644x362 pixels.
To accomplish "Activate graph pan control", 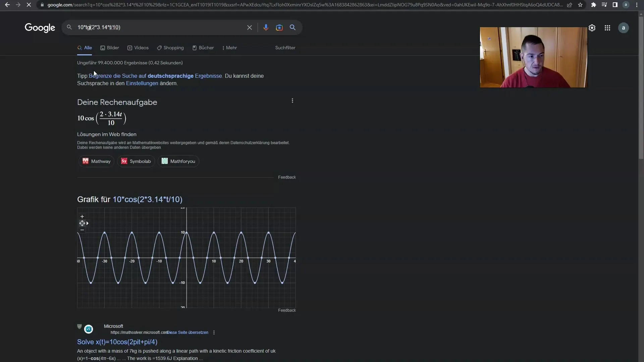I will point(82,223).
